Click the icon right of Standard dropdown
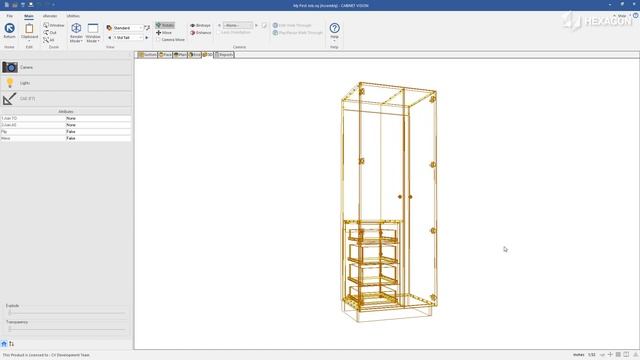The image size is (640, 360). (147, 28)
